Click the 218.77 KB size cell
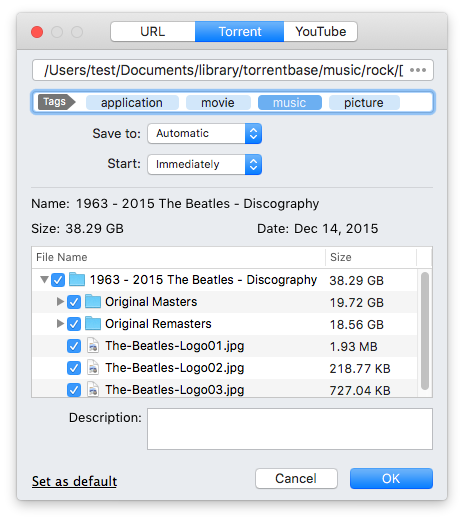The height and width of the screenshot is (521, 464). (x=360, y=369)
